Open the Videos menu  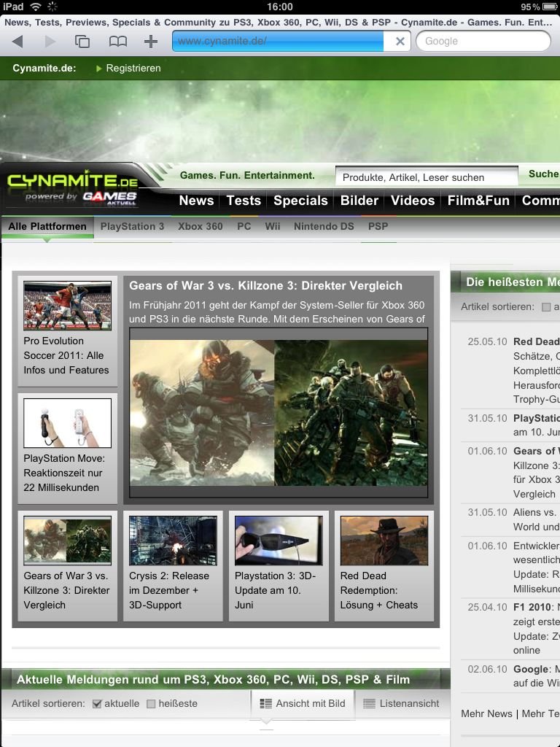413,201
